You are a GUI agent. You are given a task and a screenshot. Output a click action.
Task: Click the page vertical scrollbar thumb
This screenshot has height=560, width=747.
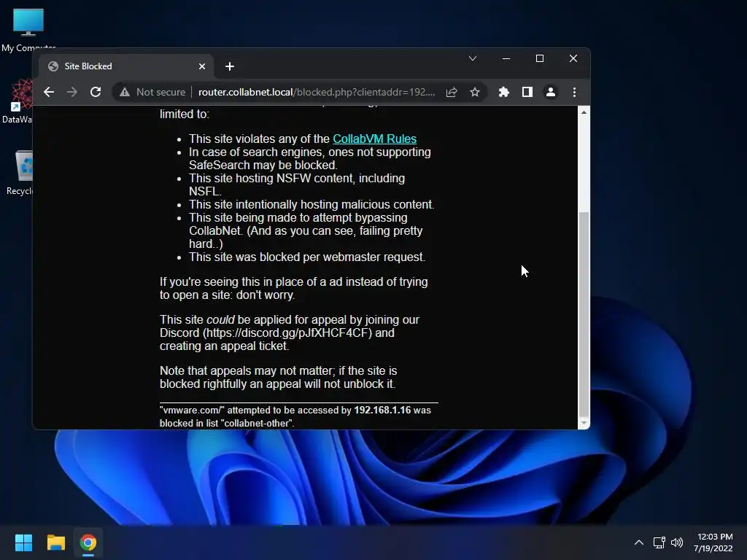click(584, 314)
